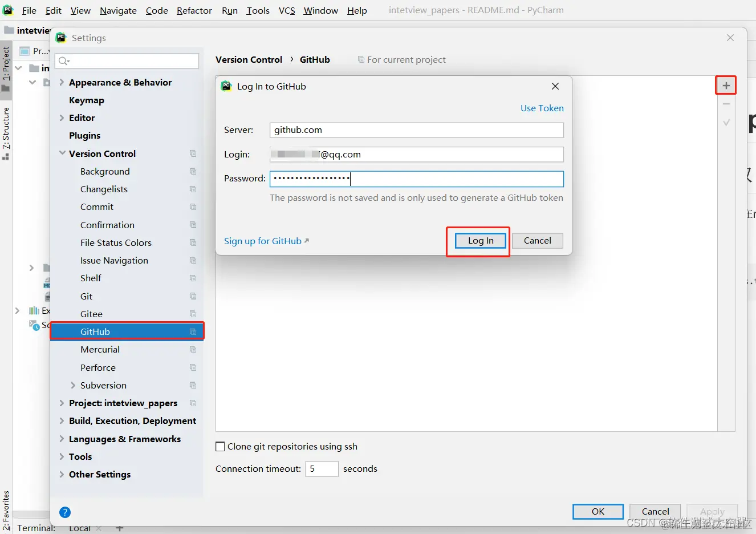Click the Connection timeout field
756x534 pixels.
[322, 469]
